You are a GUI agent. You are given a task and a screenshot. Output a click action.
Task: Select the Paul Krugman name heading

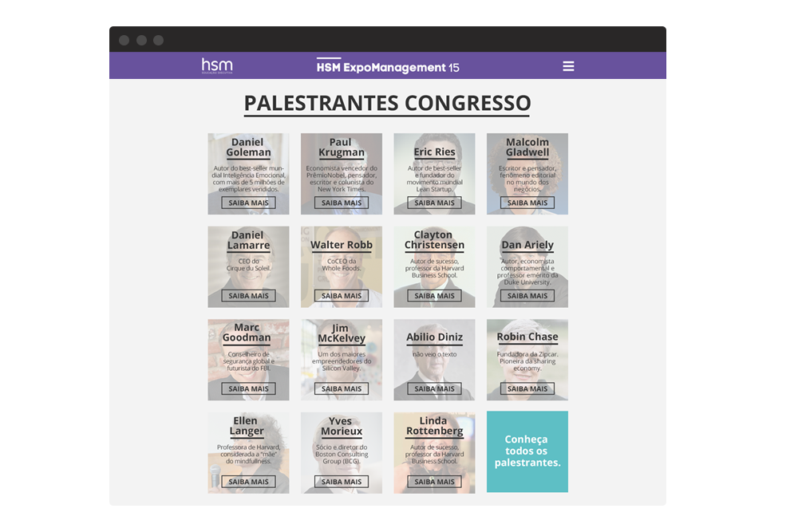pyautogui.click(x=342, y=148)
